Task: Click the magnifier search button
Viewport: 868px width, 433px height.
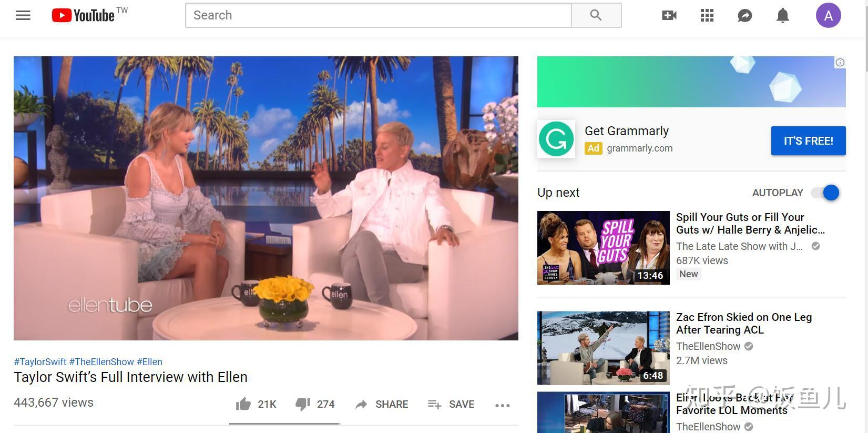Action: (x=596, y=15)
